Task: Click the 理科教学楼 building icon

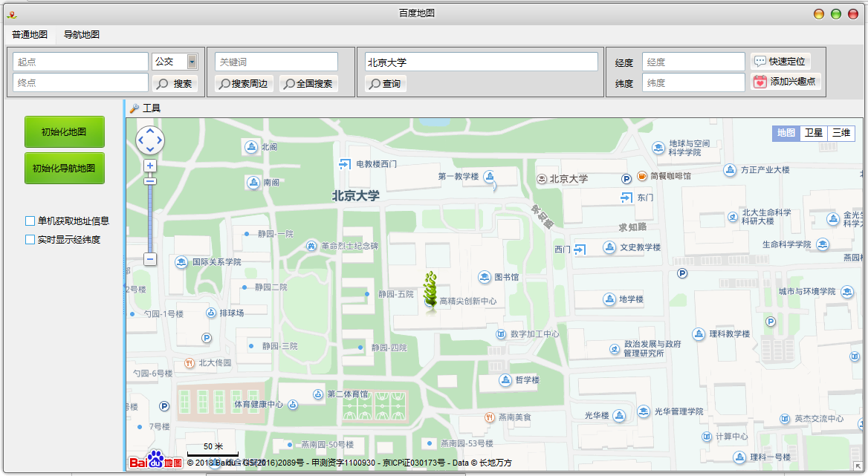Action: click(x=699, y=334)
